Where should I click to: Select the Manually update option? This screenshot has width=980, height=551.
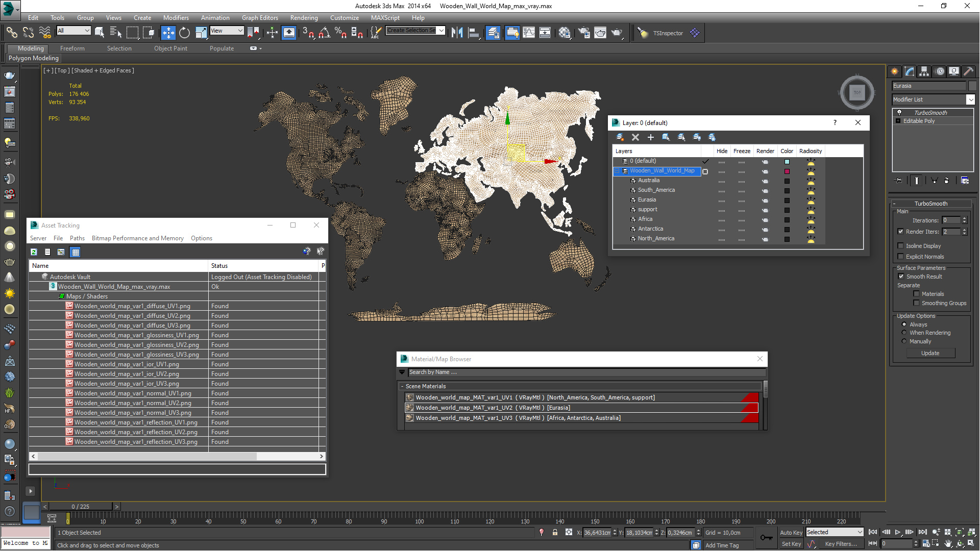(x=904, y=341)
